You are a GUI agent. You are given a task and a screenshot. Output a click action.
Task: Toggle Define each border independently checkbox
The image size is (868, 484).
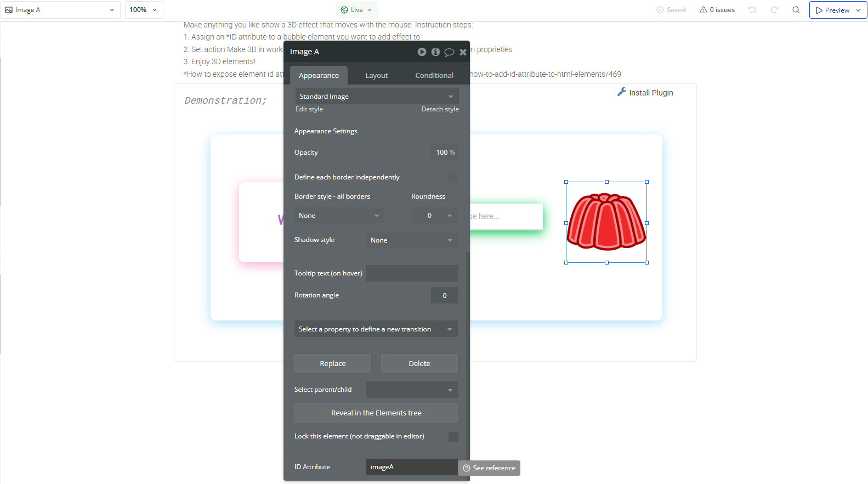[x=453, y=177]
